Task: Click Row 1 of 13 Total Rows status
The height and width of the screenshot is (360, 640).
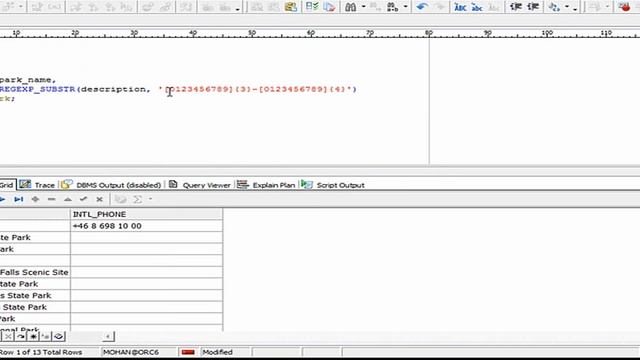Action: click(x=41, y=352)
